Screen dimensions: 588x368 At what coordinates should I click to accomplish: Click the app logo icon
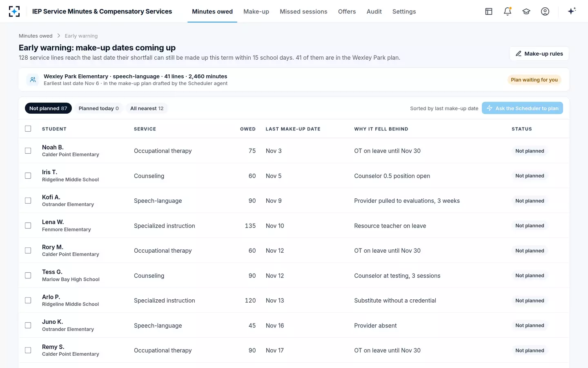click(14, 11)
